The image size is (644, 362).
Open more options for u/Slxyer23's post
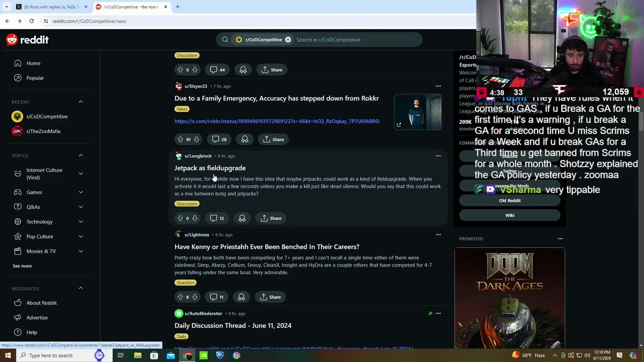438,86
